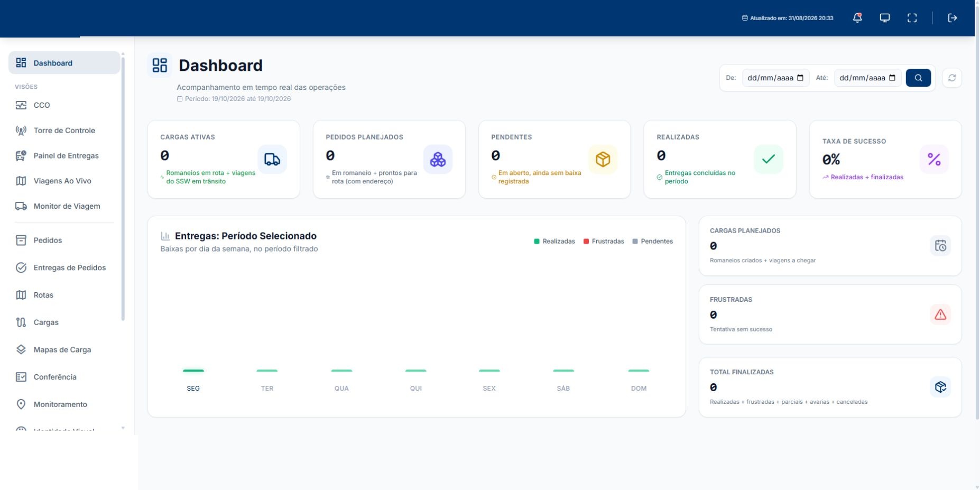This screenshot has width=980, height=490.
Task: Click the SEG bar in chart
Action: click(x=193, y=371)
